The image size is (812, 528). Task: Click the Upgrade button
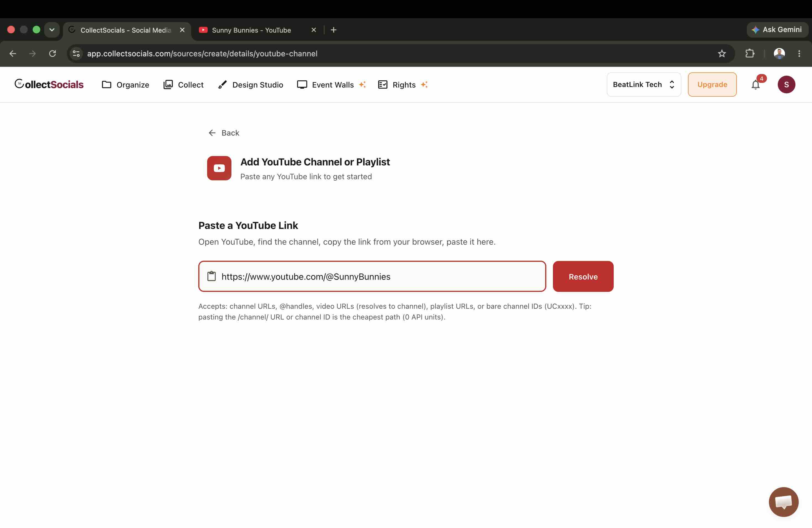tap(712, 84)
